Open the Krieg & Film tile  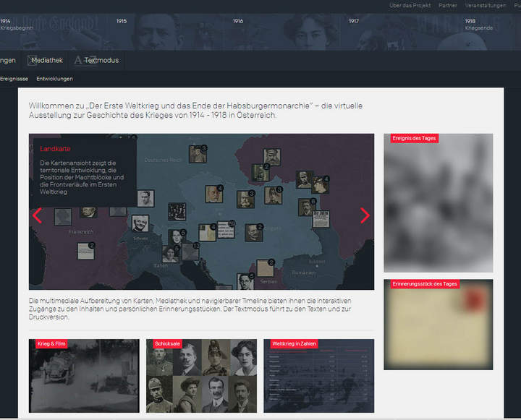pos(84,376)
